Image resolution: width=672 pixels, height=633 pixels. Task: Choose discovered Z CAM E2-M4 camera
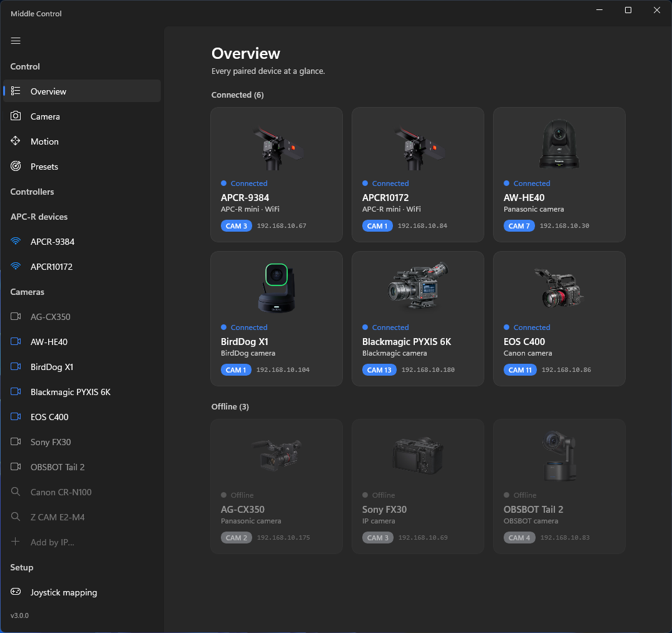pos(82,517)
